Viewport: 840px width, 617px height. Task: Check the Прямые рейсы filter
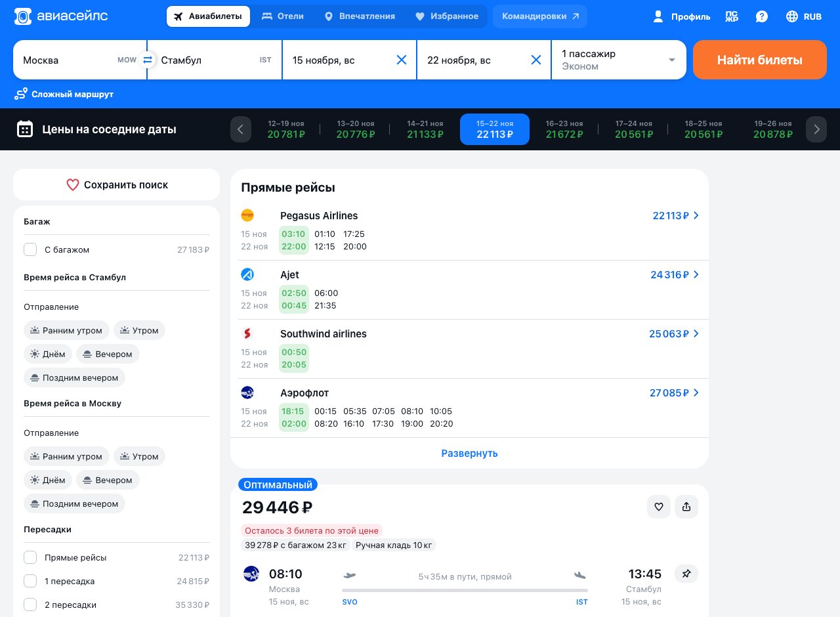click(30, 557)
